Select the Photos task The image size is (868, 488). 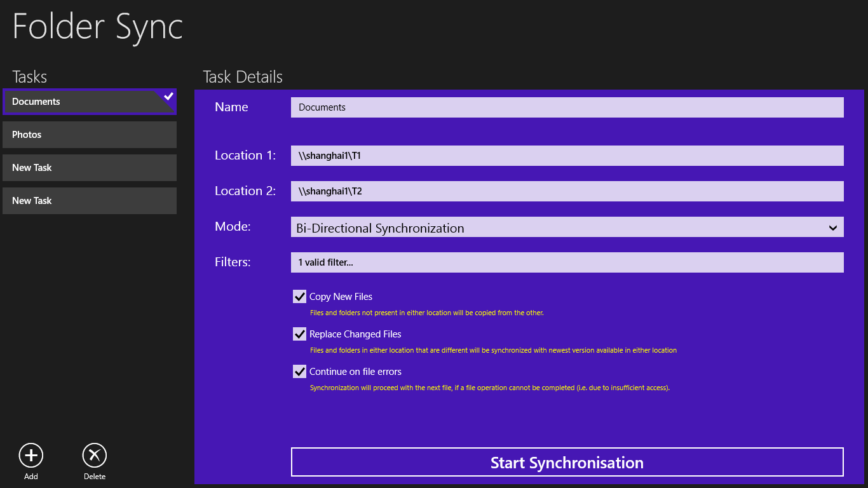pos(89,134)
